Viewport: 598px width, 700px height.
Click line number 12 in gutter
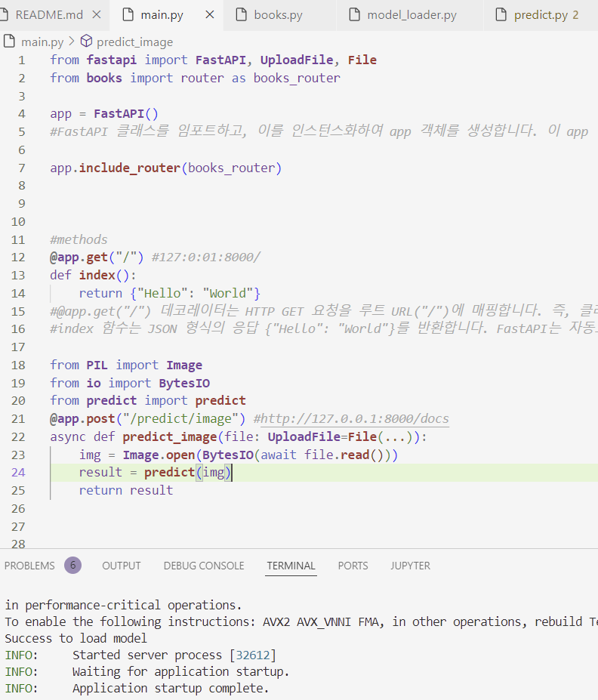coord(18,257)
